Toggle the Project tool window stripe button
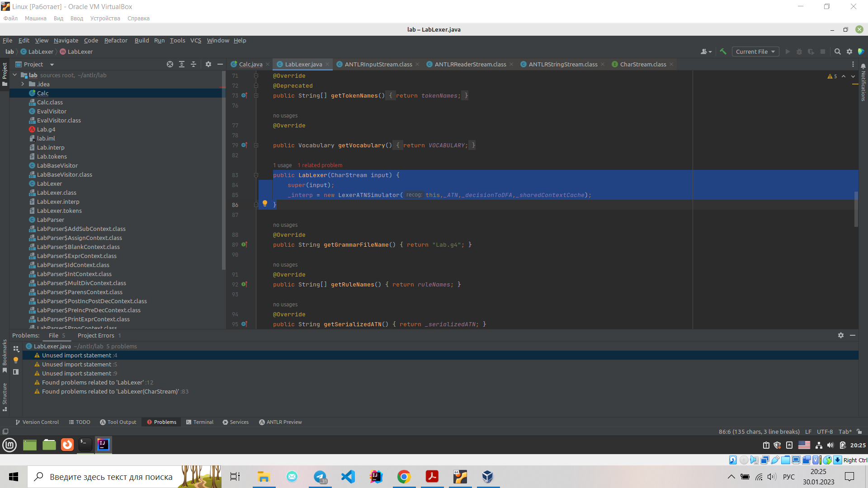The height and width of the screenshot is (488, 868). 5,75
